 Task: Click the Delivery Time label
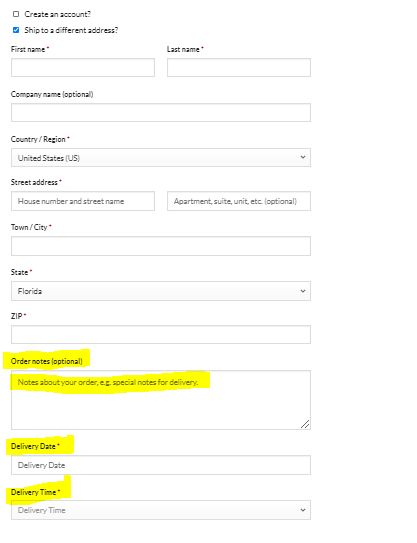click(x=34, y=492)
